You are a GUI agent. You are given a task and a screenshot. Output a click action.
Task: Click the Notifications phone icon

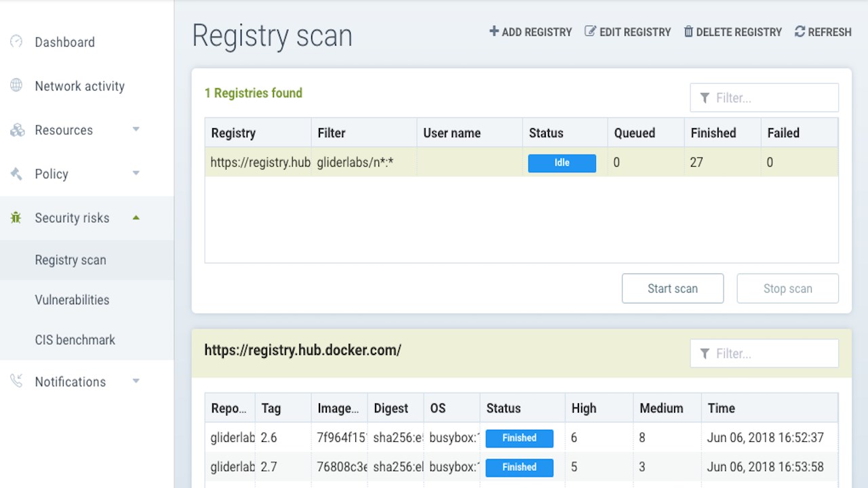point(16,382)
